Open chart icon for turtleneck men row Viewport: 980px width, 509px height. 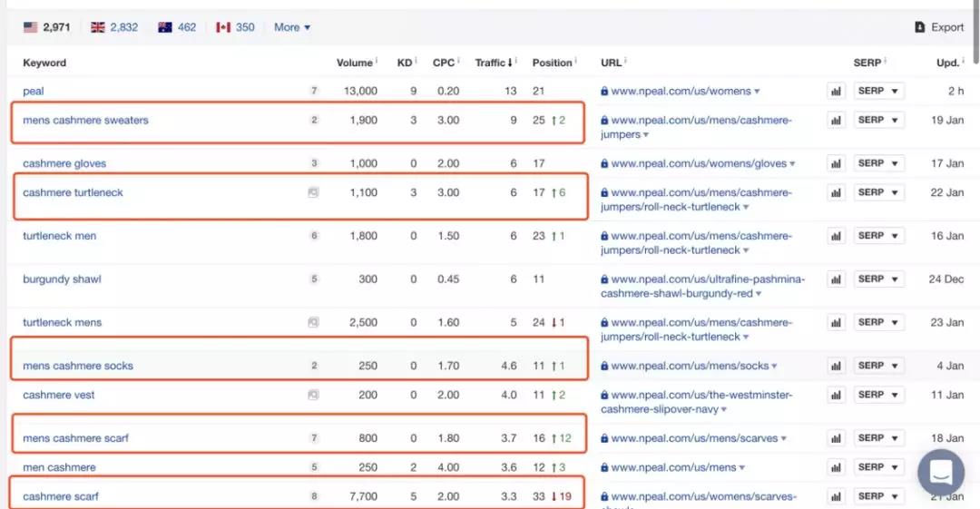[x=836, y=236]
